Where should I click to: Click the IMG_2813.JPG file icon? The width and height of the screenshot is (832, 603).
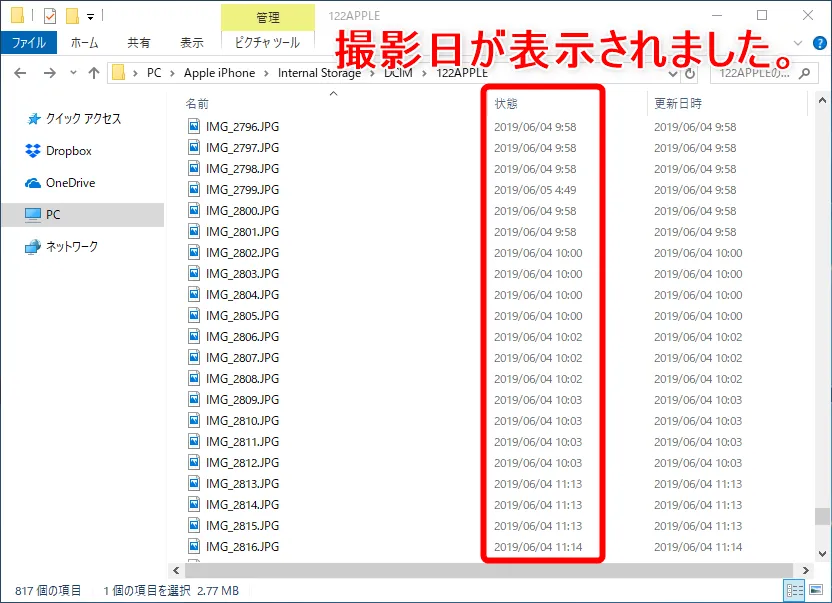pos(194,483)
